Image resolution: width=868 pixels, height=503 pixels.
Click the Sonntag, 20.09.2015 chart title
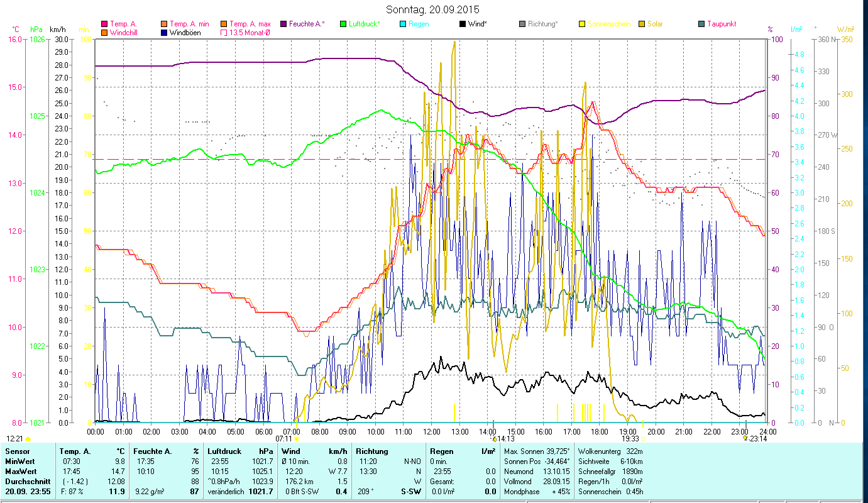[x=434, y=9]
